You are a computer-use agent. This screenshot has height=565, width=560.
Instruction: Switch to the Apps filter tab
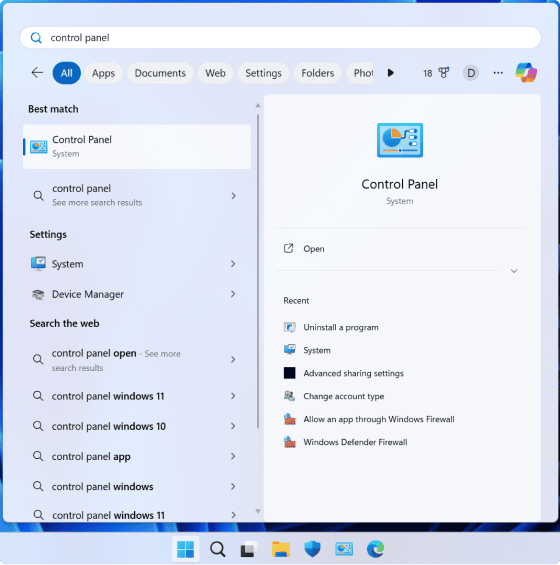tap(103, 73)
